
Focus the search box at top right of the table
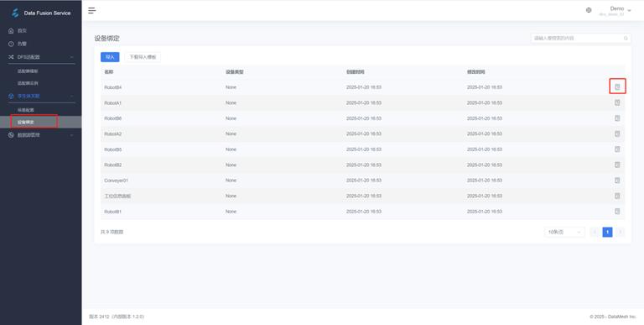581,39
